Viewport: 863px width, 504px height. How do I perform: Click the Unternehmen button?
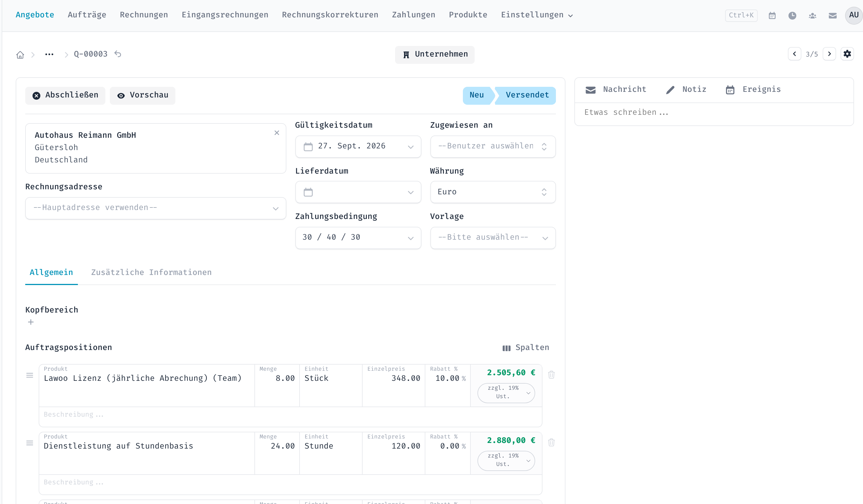click(x=435, y=54)
